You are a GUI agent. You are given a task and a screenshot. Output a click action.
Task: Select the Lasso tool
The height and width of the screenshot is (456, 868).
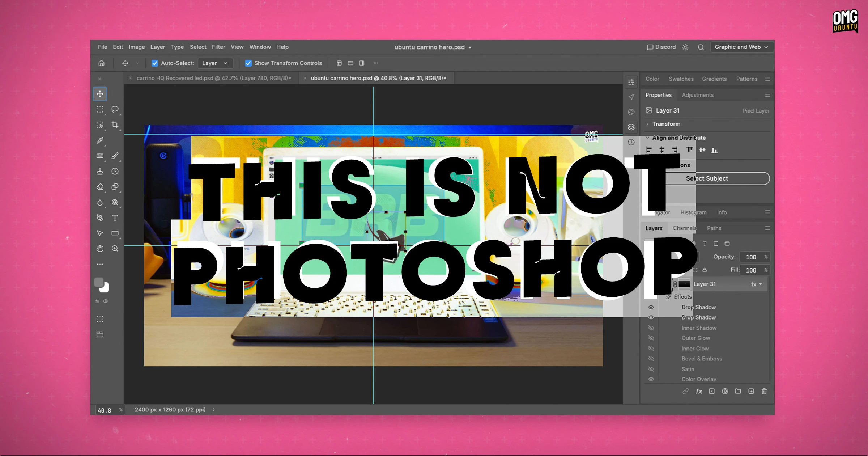(x=115, y=109)
